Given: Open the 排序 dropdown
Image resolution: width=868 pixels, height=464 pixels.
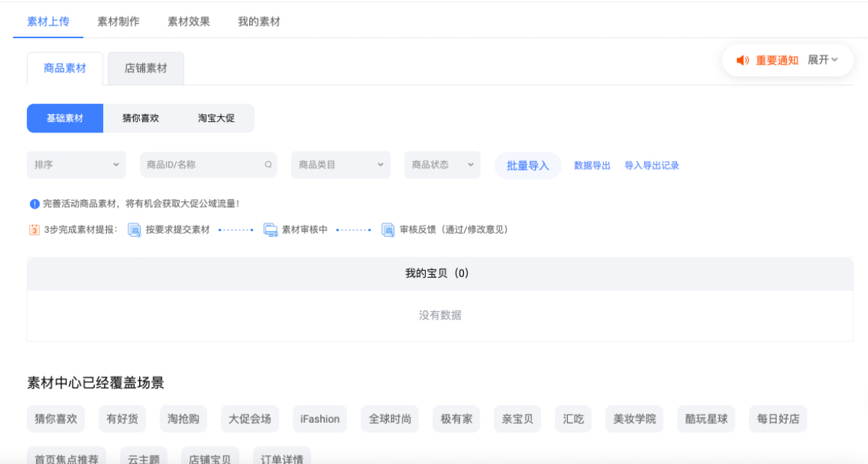Looking at the screenshot, I should pyautogui.click(x=76, y=165).
